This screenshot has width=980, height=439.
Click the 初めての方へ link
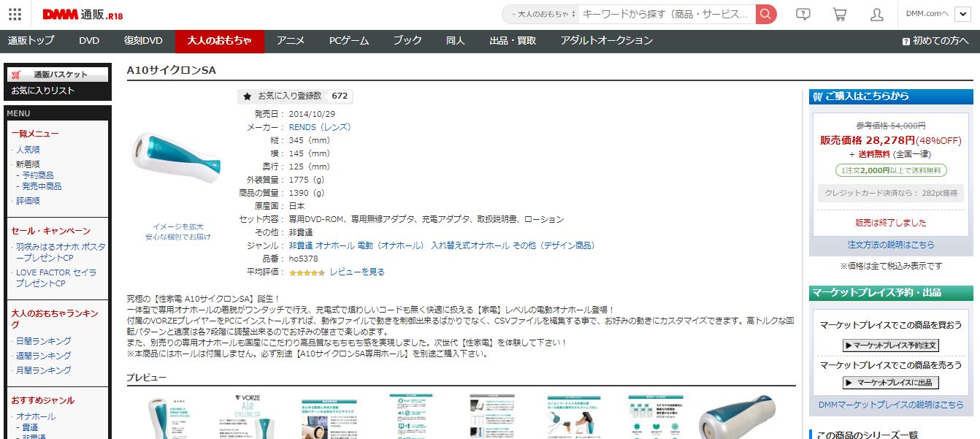click(x=941, y=42)
